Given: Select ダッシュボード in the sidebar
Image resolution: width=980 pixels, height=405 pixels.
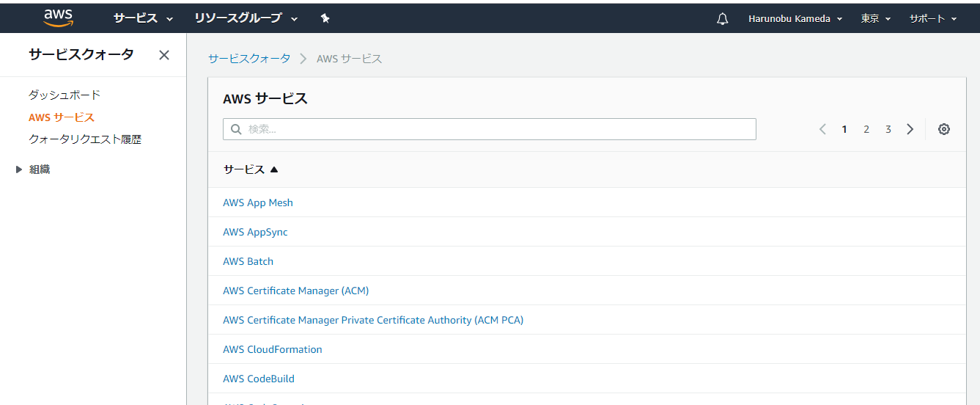Looking at the screenshot, I should 65,95.
